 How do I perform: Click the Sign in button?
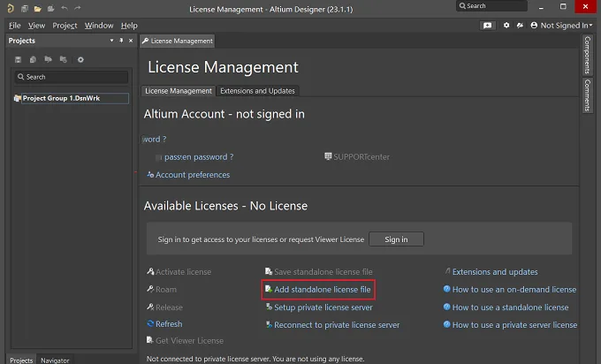point(396,239)
